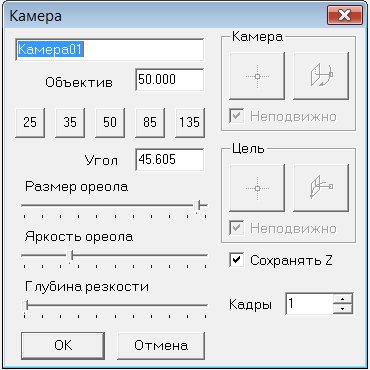Toggle Неподвижно checkbox in Цель group
370x370 pixels.
pyautogui.click(x=237, y=228)
